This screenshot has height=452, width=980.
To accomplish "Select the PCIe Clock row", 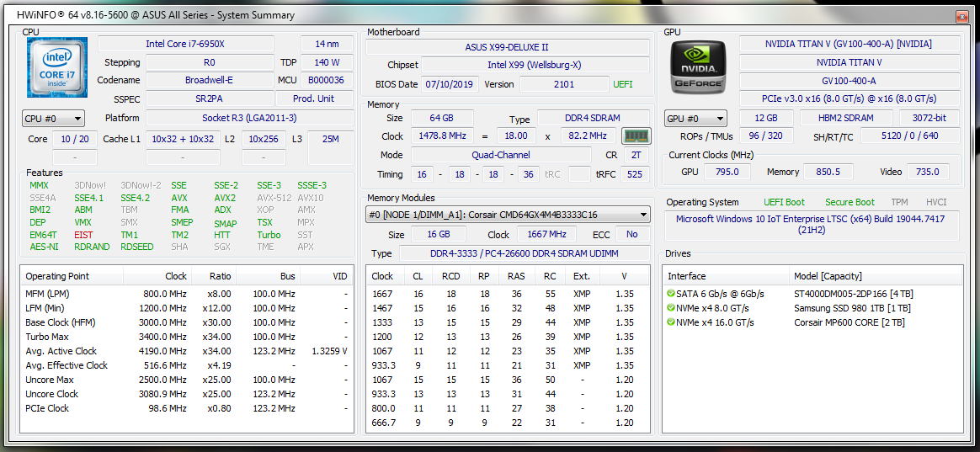I will pyautogui.click(x=187, y=408).
